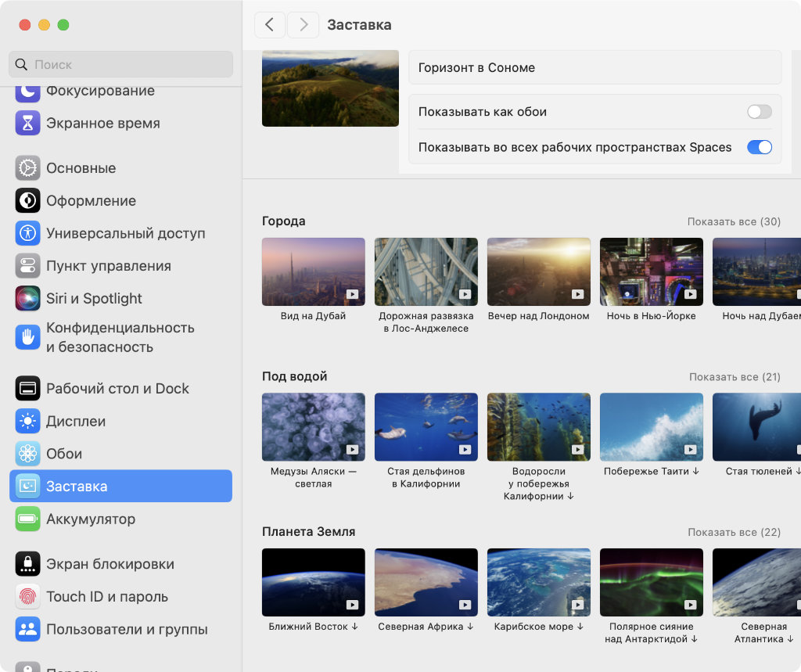
Task: Click the Screen Time hourglass icon
Action: point(28,123)
